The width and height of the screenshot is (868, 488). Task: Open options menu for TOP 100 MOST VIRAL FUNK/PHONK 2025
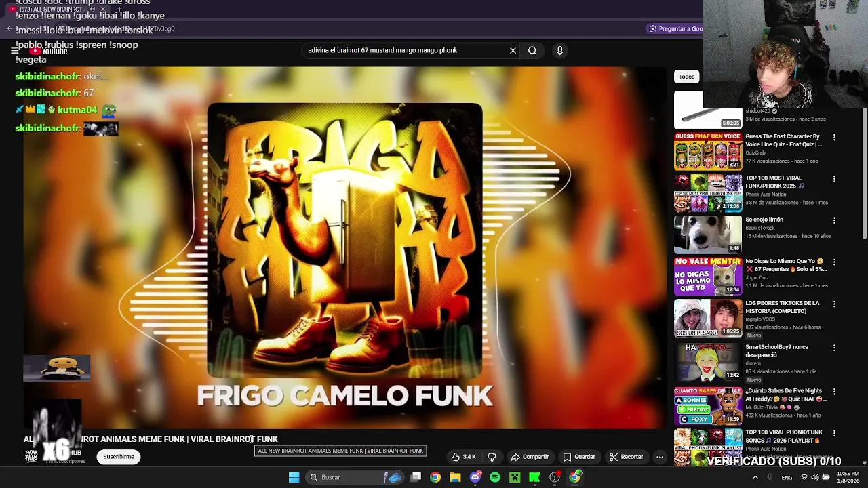[834, 179]
